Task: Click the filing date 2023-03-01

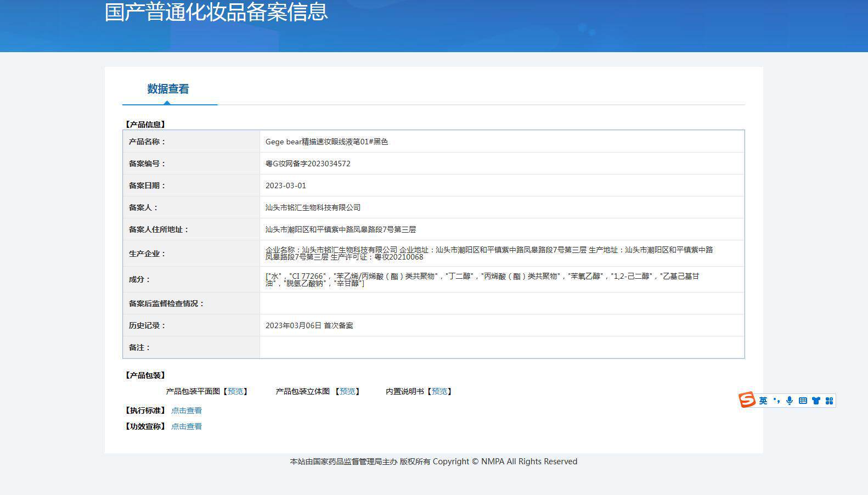Action: point(286,185)
